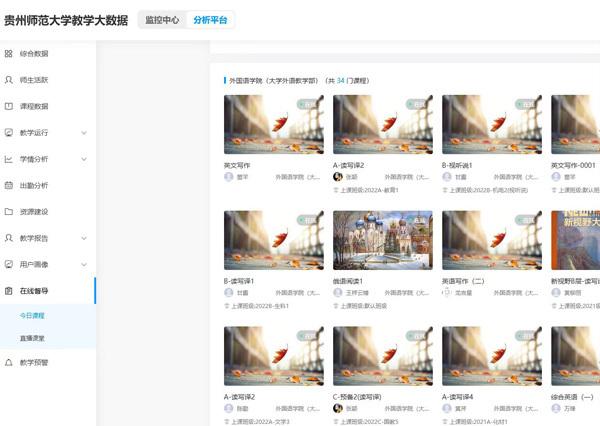Click the 出勤分析 sidebar icon
The width and height of the screenshot is (600, 426).
click(9, 185)
